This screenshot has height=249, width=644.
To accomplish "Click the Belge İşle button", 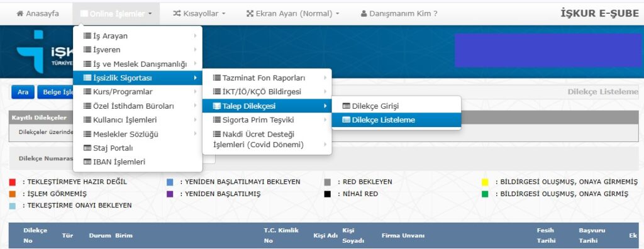I will tap(56, 92).
